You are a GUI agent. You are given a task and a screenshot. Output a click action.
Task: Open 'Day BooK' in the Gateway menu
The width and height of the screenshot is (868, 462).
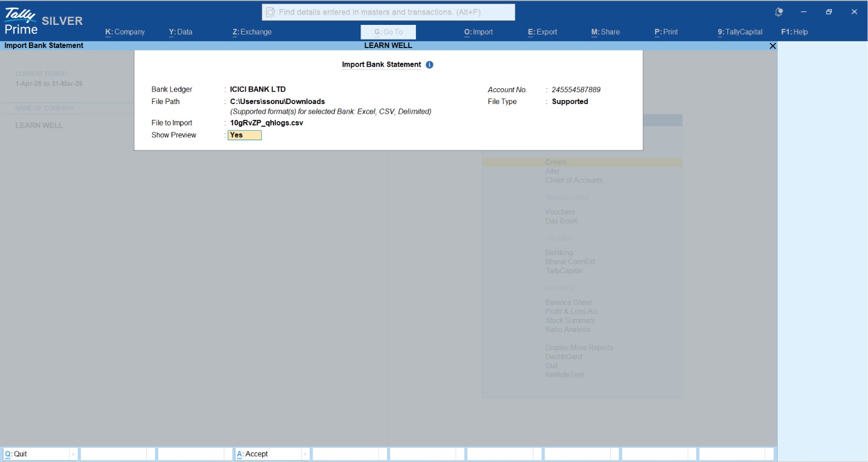562,221
